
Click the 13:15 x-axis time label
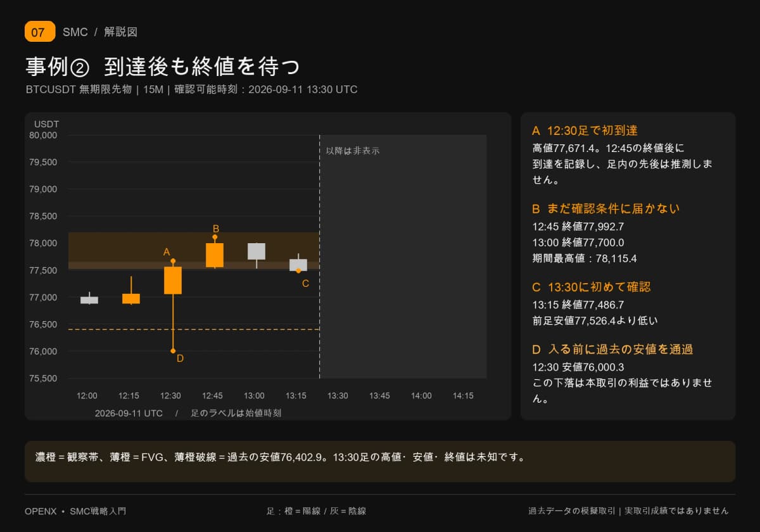(x=296, y=396)
